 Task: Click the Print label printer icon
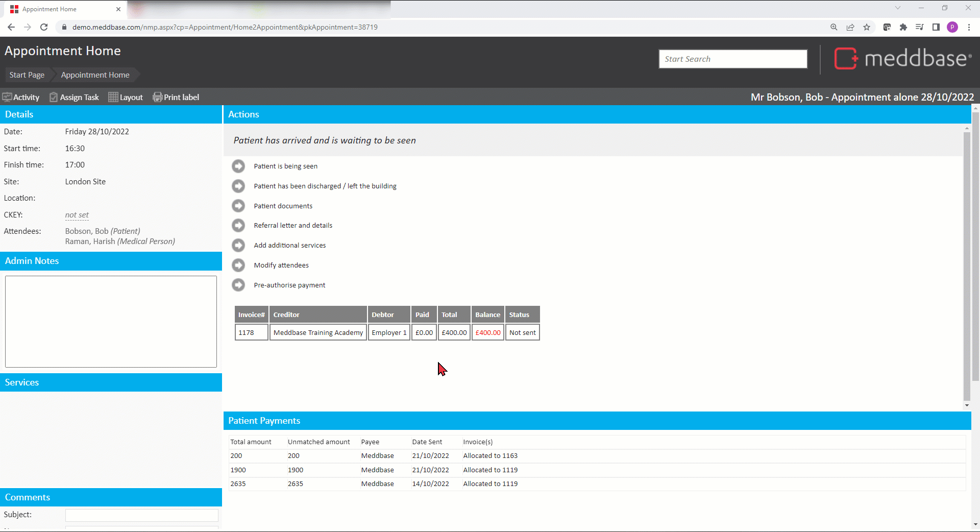pos(157,97)
